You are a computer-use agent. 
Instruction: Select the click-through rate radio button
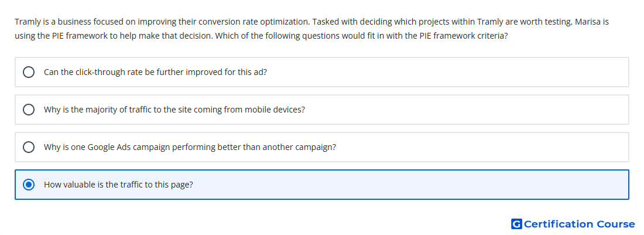coord(29,72)
